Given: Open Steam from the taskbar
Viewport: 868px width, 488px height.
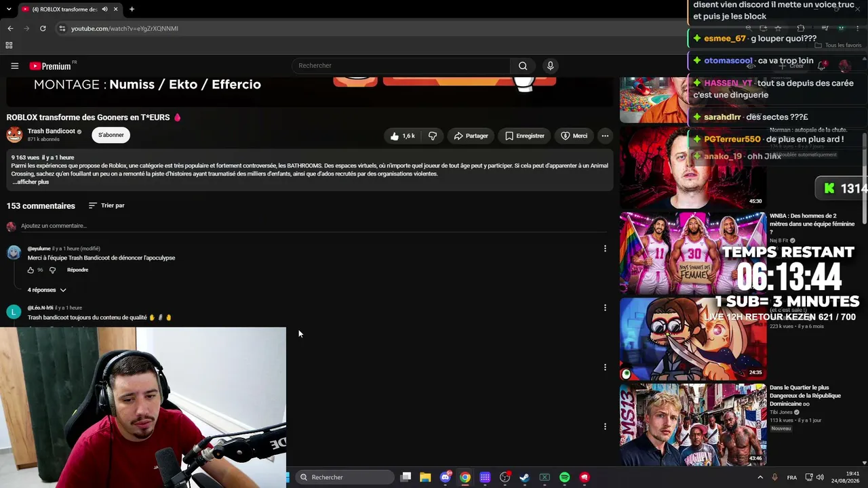Looking at the screenshot, I should (524, 477).
